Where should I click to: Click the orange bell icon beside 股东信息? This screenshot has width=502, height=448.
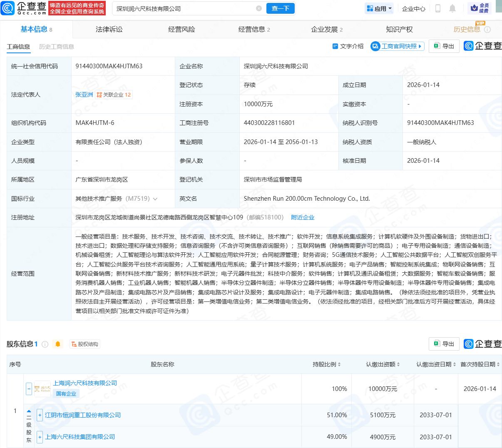58,344
